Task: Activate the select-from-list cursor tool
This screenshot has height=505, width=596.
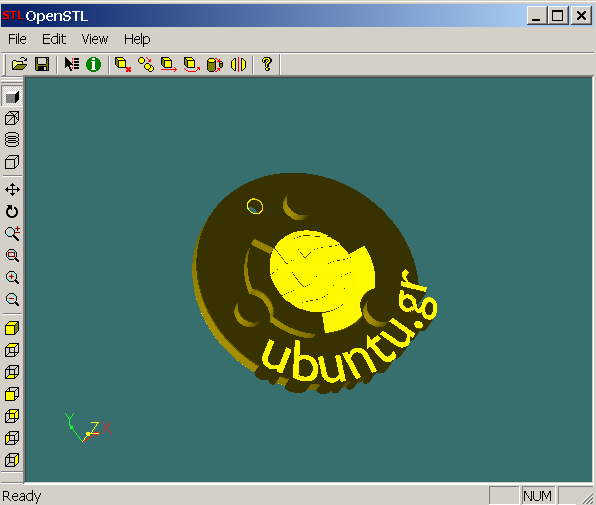Action: click(x=71, y=64)
